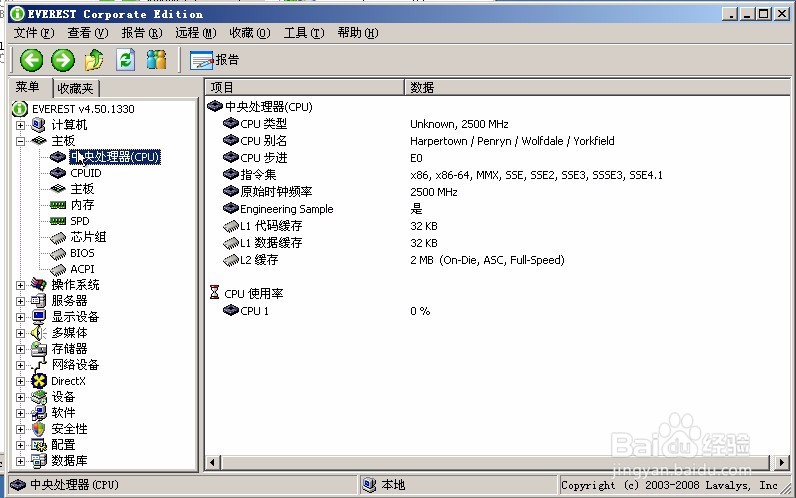
Task: Click the 设备 devices icon
Action: coord(39,397)
